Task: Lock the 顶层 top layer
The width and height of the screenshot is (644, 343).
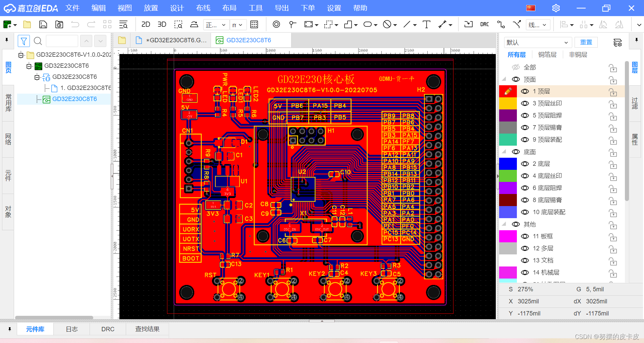Action: coord(613,91)
